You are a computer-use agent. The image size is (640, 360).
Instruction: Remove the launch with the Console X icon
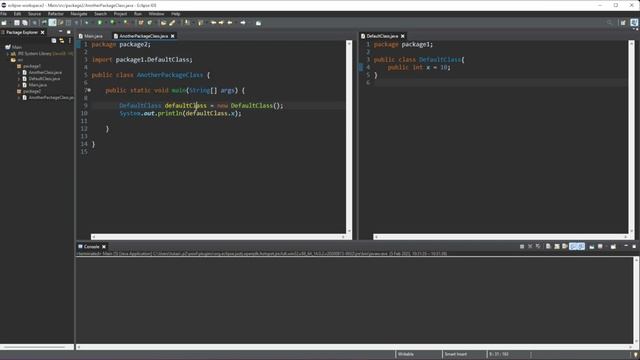[530, 247]
